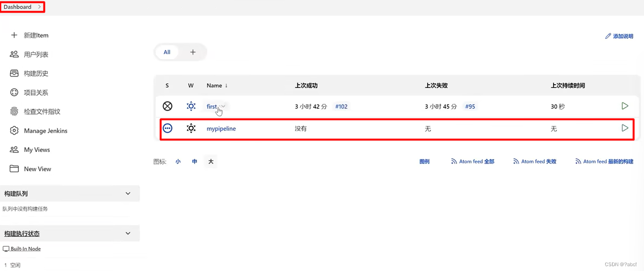Click the inbox icon for 构建历史
Screen dimensions: 644x271
tap(14, 74)
